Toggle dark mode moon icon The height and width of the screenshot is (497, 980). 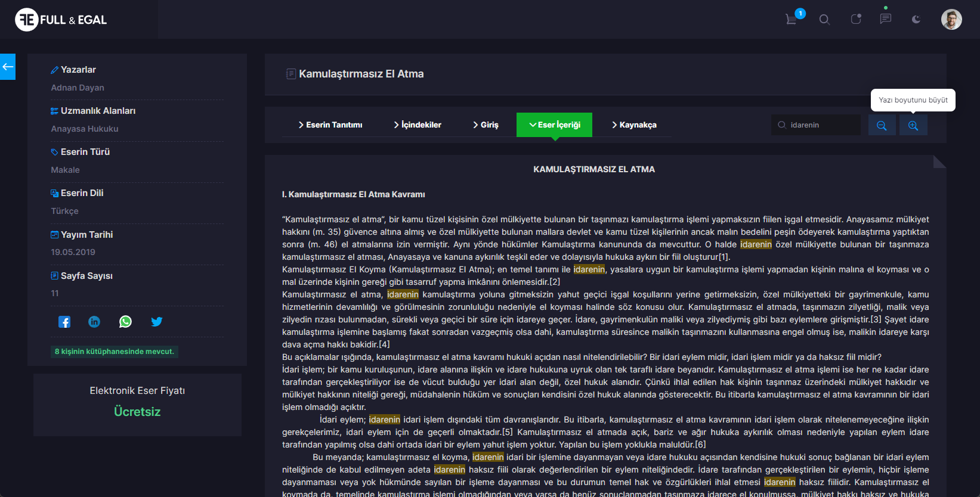click(x=916, y=20)
